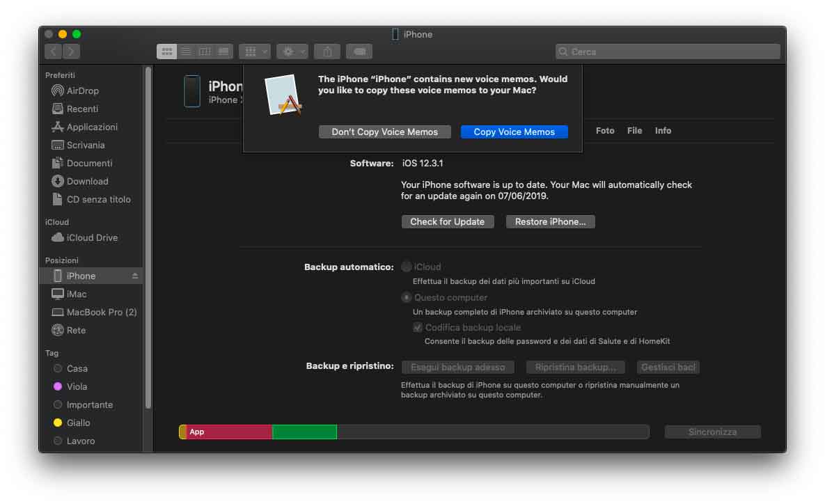
Task: Click Esegui backup adesso button
Action: click(457, 368)
